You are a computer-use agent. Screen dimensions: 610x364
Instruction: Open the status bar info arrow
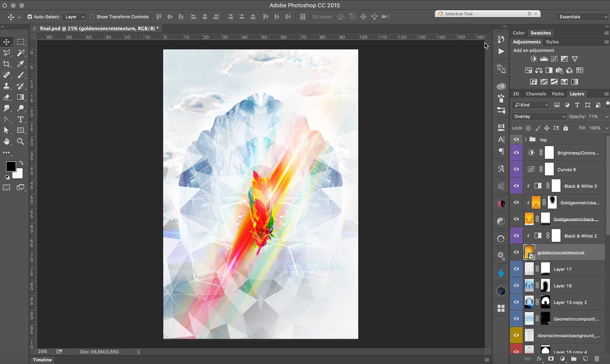(138, 352)
